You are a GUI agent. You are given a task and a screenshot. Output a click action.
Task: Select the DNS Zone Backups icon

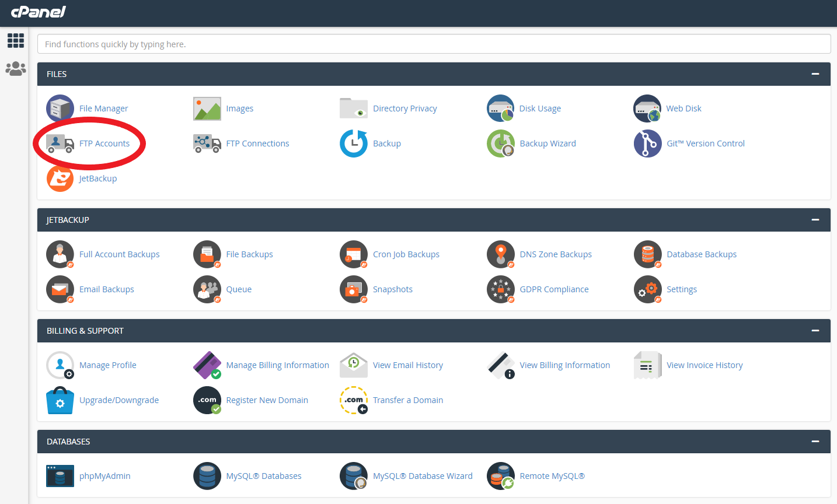(500, 254)
